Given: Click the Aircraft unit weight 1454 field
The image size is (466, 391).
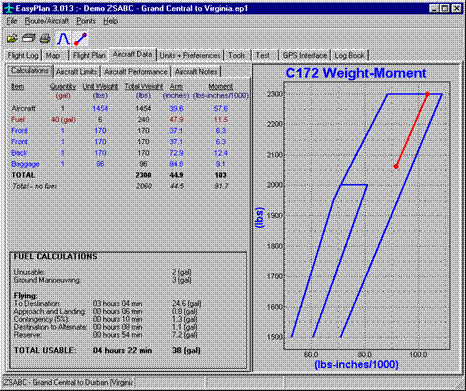Looking at the screenshot, I should point(100,109).
